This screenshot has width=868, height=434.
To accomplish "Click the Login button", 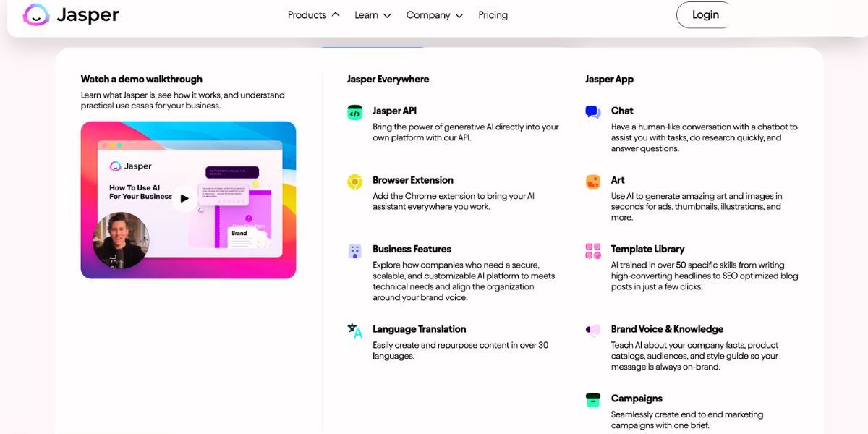I will click(x=704, y=14).
